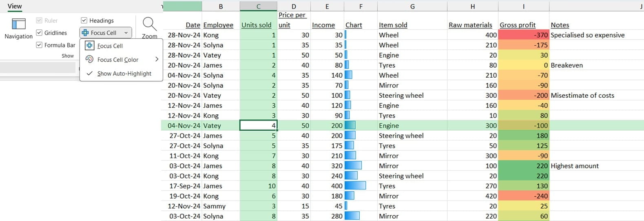
Task: Click the Show Auto-Highlight checkmark icon
Action: click(89, 74)
